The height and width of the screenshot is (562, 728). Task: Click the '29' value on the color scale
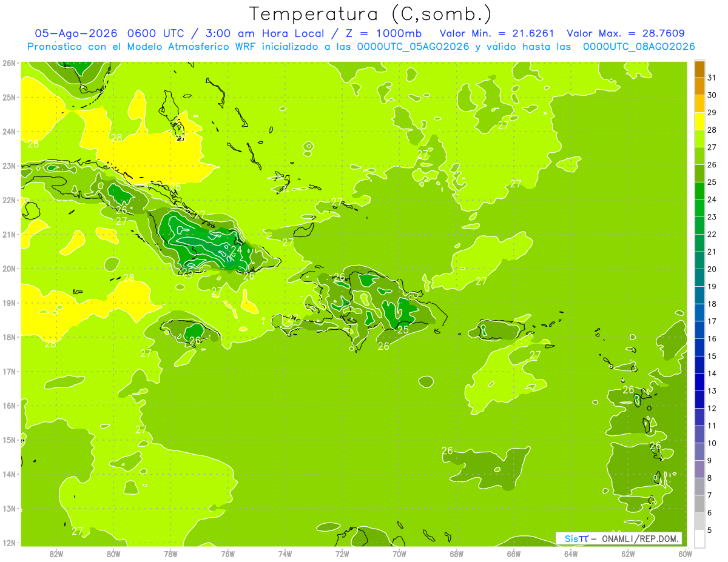(x=712, y=113)
